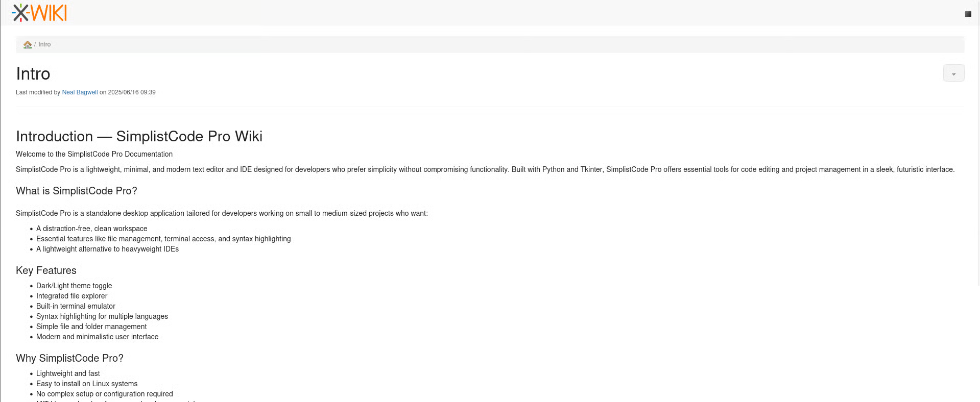Click the breadcrumb separator slash

pyautogui.click(x=35, y=44)
